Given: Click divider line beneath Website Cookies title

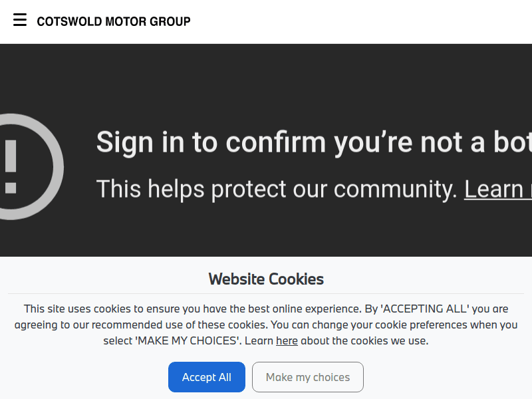Looking at the screenshot, I should coord(266,293).
